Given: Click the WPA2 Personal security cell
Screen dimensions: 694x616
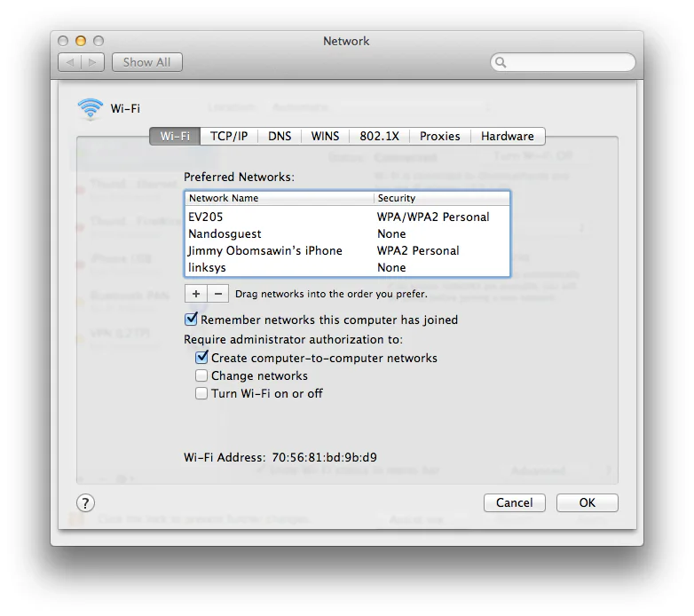Looking at the screenshot, I should (418, 250).
